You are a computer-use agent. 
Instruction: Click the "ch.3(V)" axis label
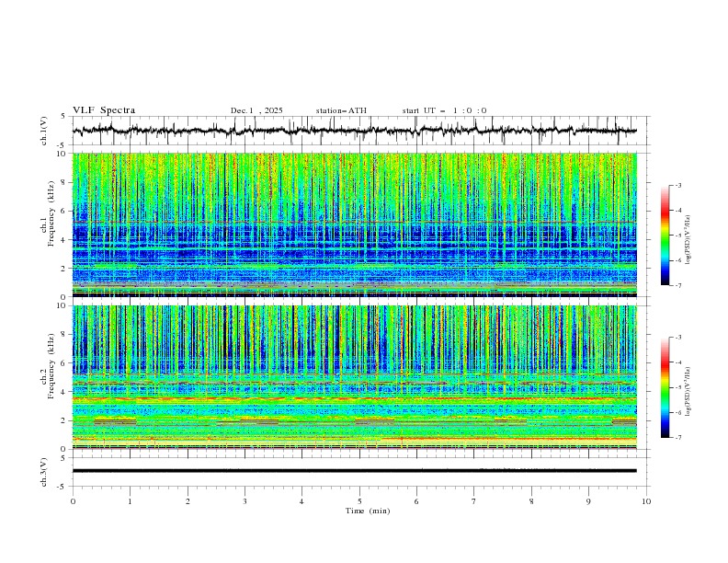[x=44, y=472]
